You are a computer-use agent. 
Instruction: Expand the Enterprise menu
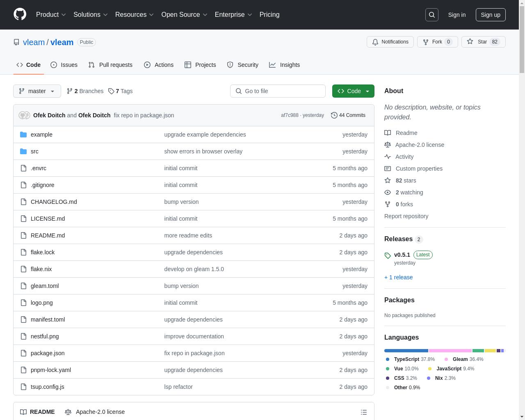(233, 14)
